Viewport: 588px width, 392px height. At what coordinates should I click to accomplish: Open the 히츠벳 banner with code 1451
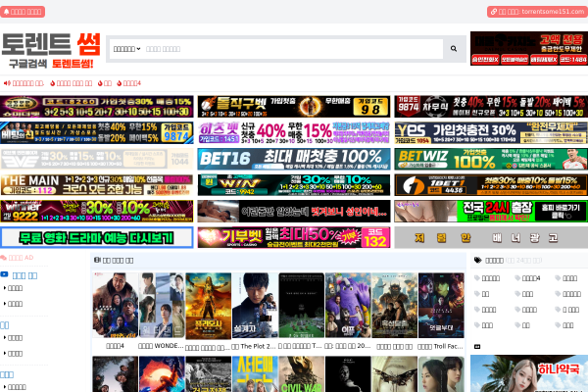tap(294, 133)
